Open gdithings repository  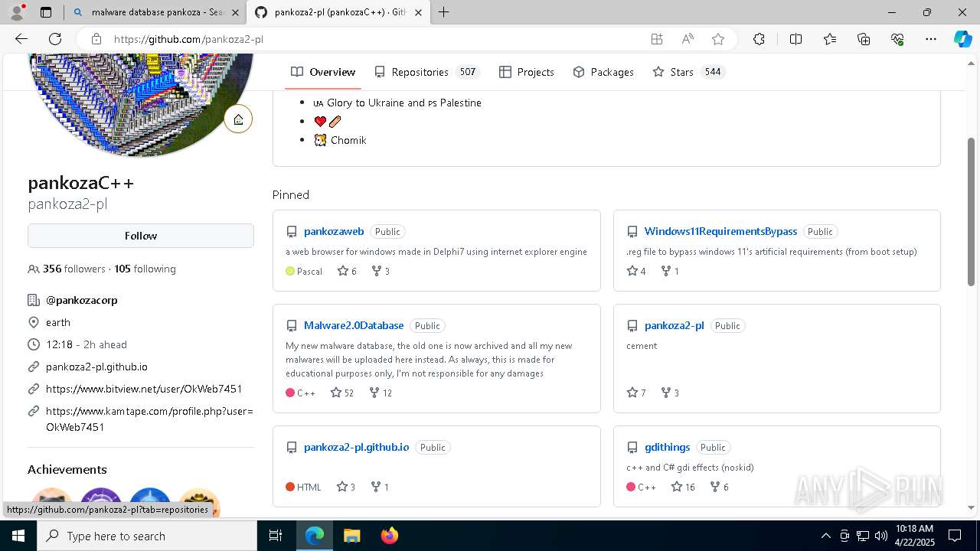[x=667, y=447]
